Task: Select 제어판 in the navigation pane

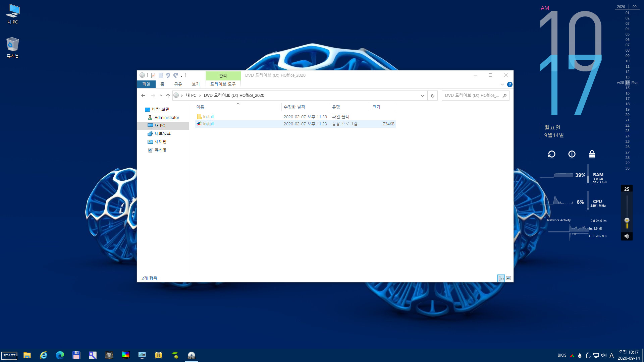Action: tap(160, 141)
